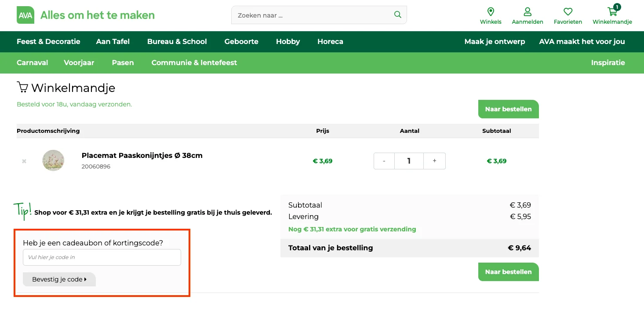Click the search magnifier icon
This screenshot has height=322, width=644.
click(x=397, y=15)
